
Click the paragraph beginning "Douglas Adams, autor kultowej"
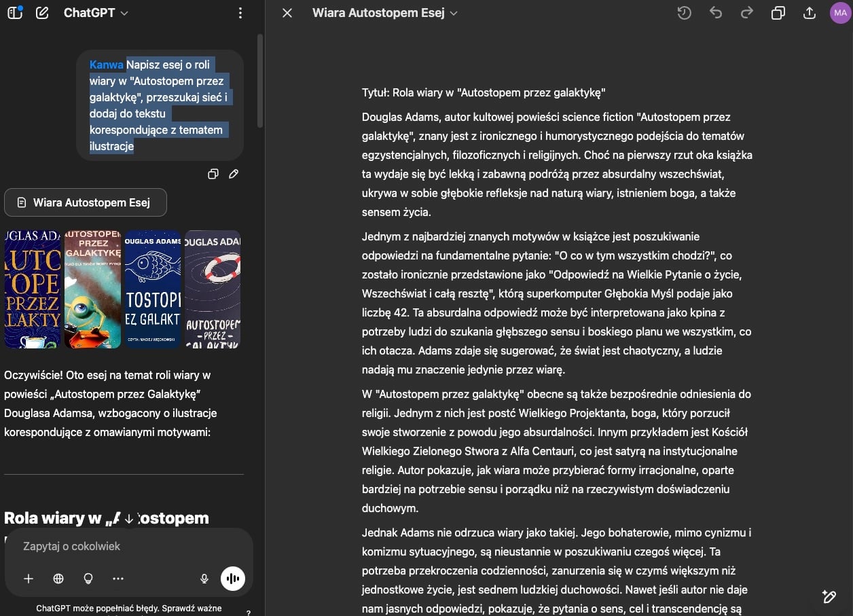tap(557, 164)
